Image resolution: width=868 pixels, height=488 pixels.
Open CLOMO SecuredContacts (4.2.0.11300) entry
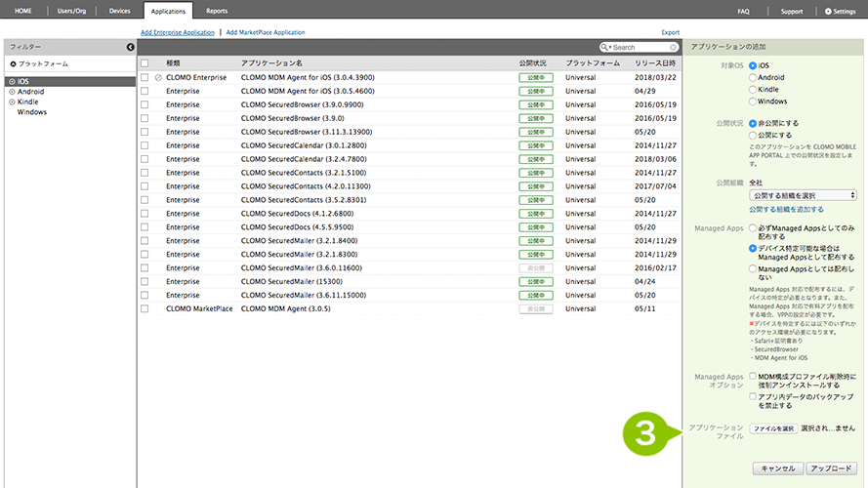click(306, 186)
